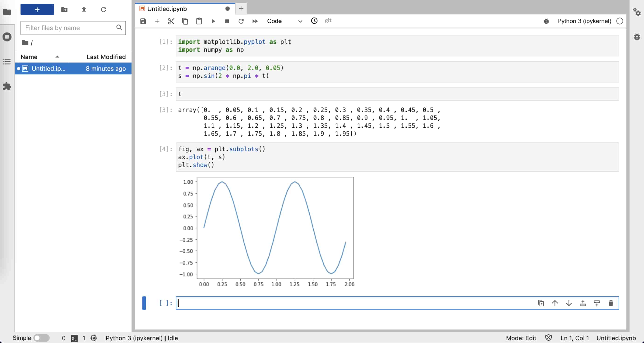The image size is (644, 343).
Task: Open running terminals and kernels panel
Action: [7, 37]
